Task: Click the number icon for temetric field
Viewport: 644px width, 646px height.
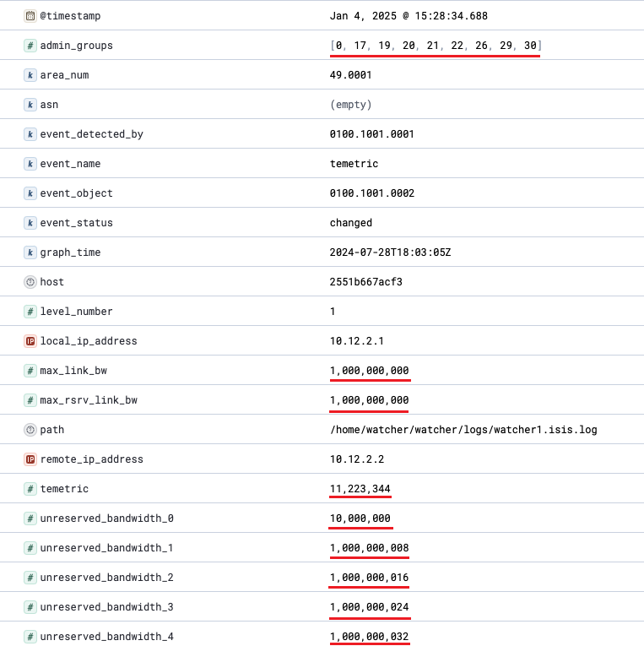Action: click(x=30, y=489)
